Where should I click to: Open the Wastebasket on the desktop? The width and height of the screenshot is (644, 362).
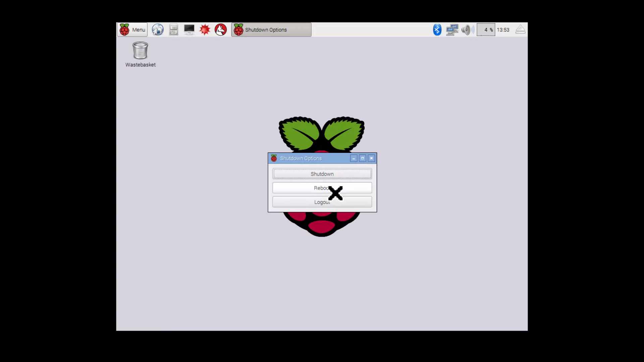140,51
